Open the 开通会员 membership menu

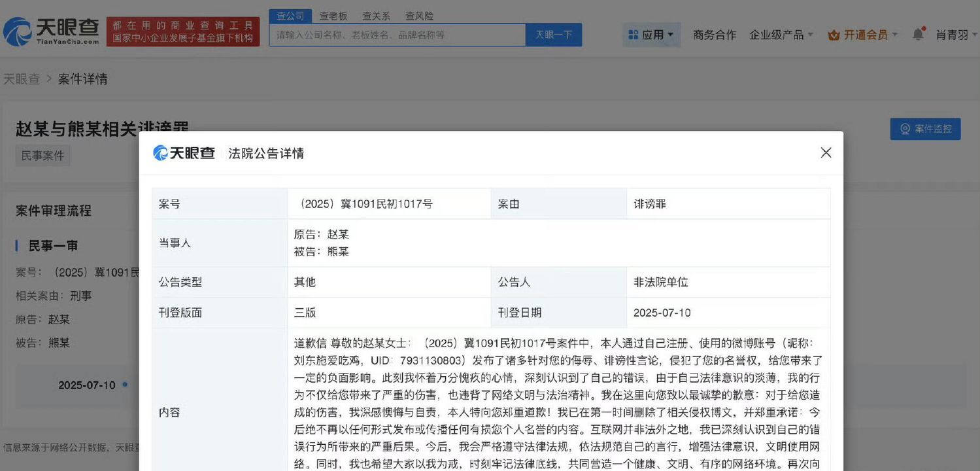pyautogui.click(x=863, y=35)
